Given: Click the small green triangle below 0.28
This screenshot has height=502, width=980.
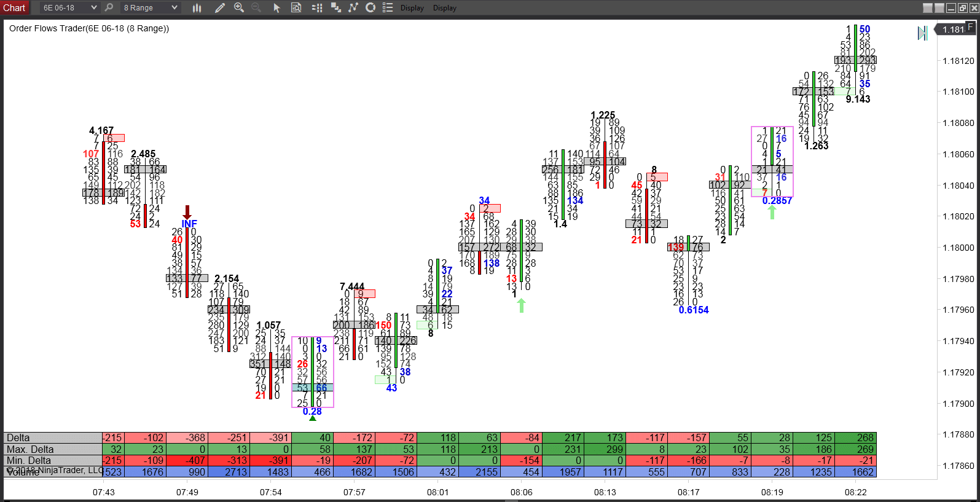Looking at the screenshot, I should tap(313, 418).
